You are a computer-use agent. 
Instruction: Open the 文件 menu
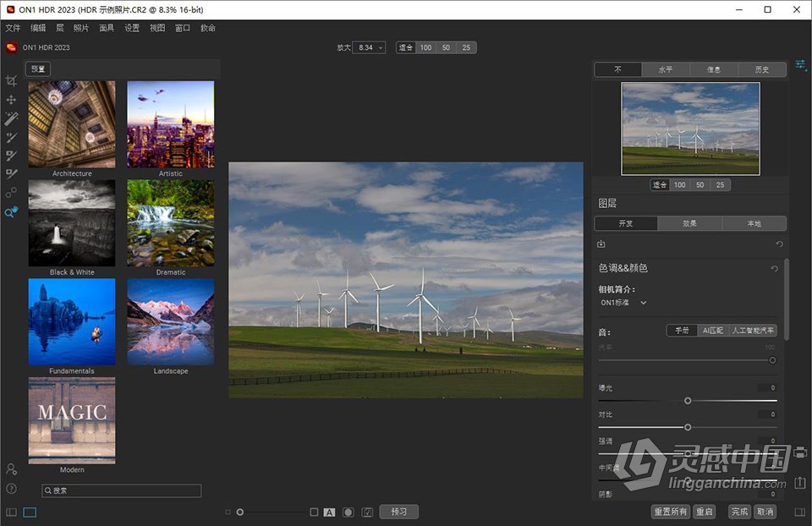click(x=14, y=27)
